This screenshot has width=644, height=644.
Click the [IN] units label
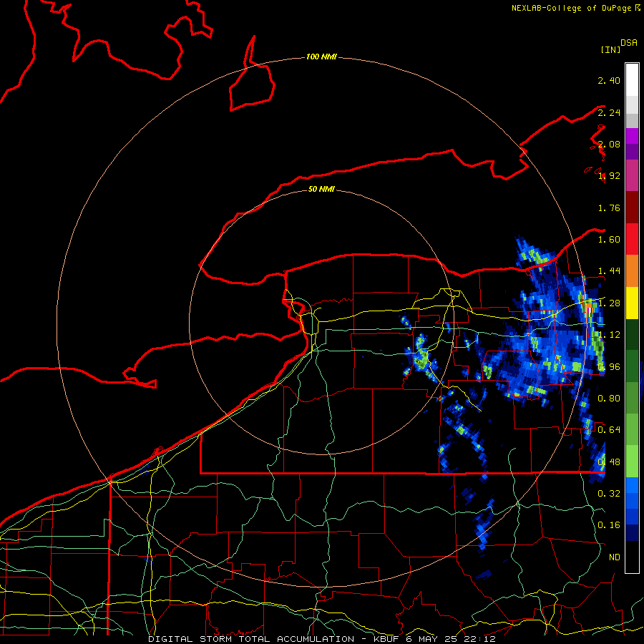pyautogui.click(x=610, y=49)
